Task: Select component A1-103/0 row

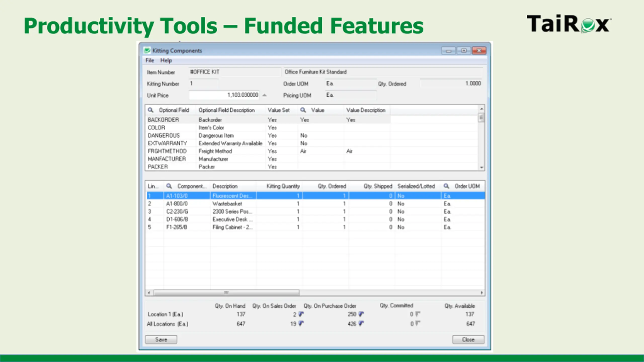Action: [x=316, y=196]
